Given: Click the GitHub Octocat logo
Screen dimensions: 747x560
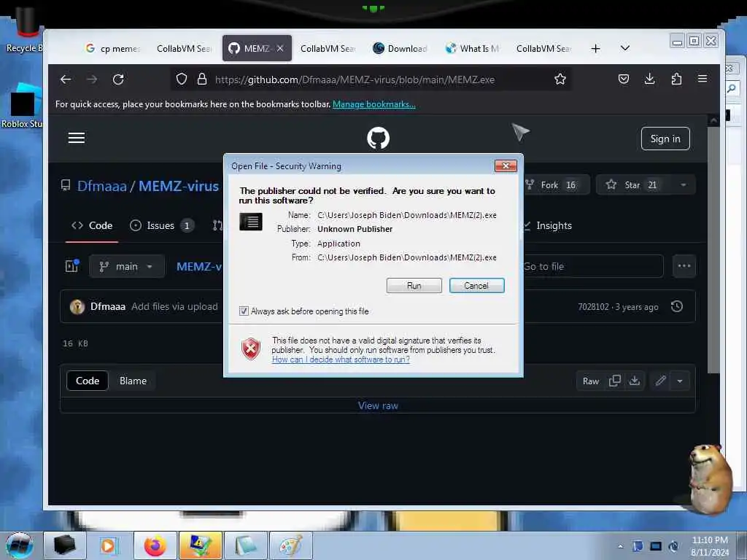Looking at the screenshot, I should coord(379,138).
